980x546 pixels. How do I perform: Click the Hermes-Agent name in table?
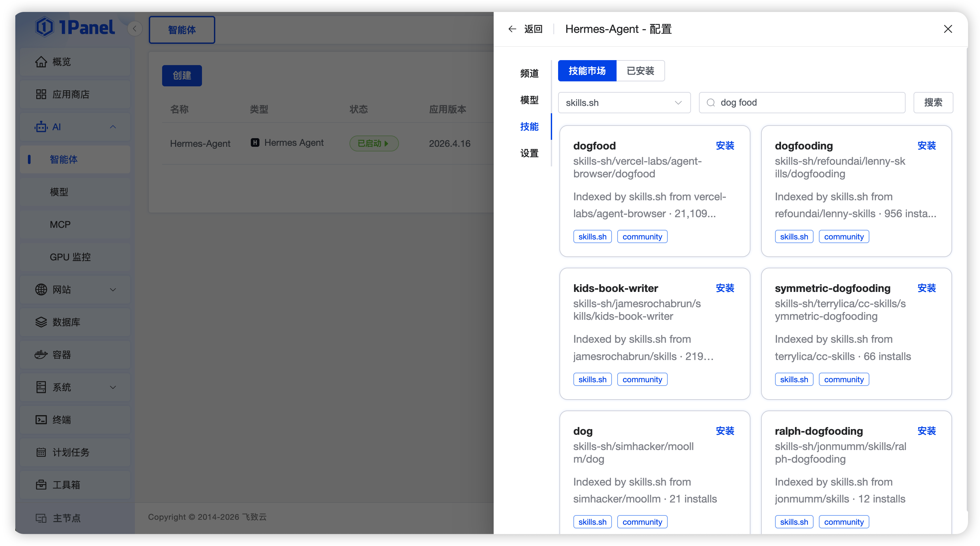click(200, 143)
